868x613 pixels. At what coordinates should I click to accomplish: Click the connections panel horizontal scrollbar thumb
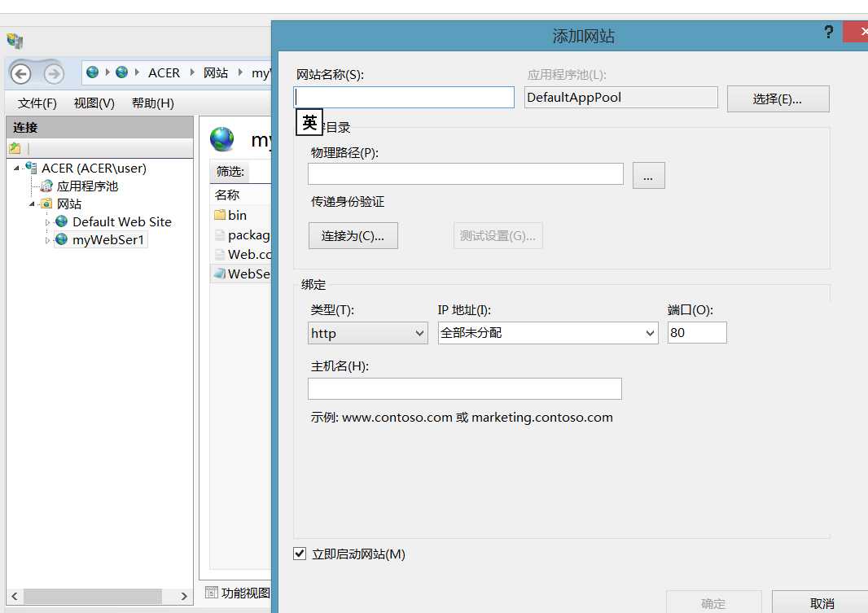coord(93,596)
